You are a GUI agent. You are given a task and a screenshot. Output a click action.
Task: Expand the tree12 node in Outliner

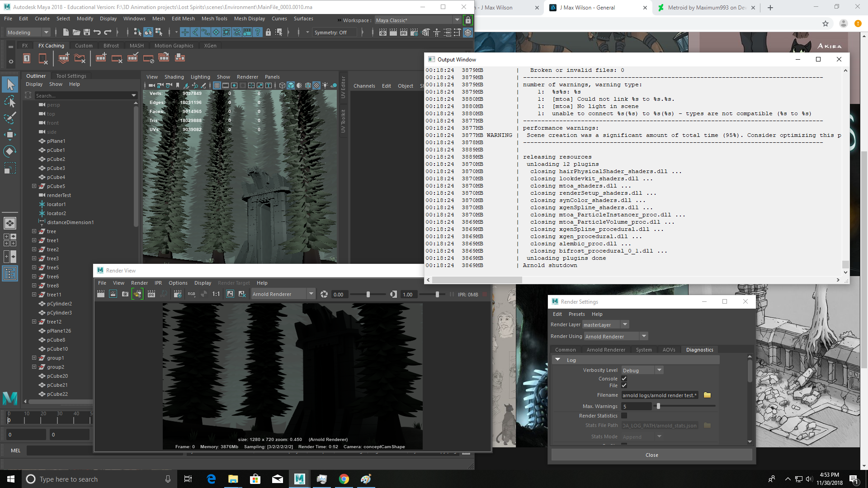(x=34, y=322)
